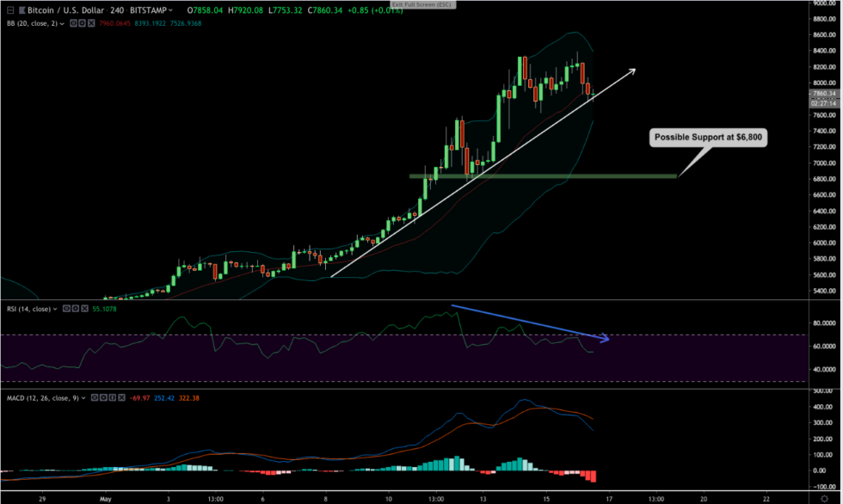
Task: Hide the Bollinger Bands with the eye icon
Action: click(72, 23)
